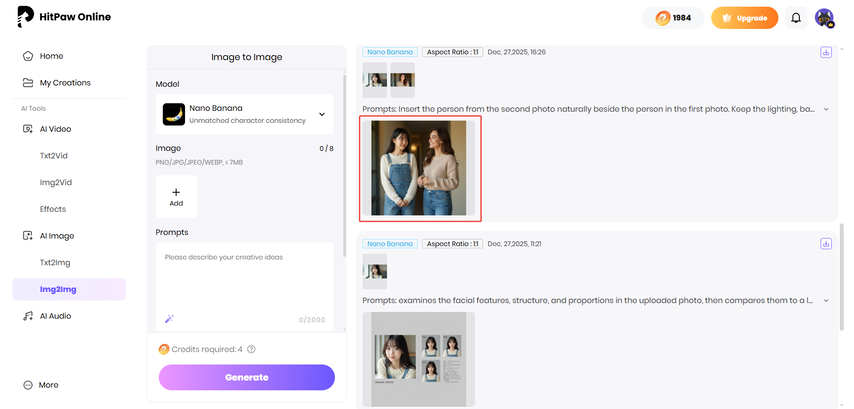Screen dimensions: 854x409
Task: Type in the prompts description field
Action: point(244,280)
